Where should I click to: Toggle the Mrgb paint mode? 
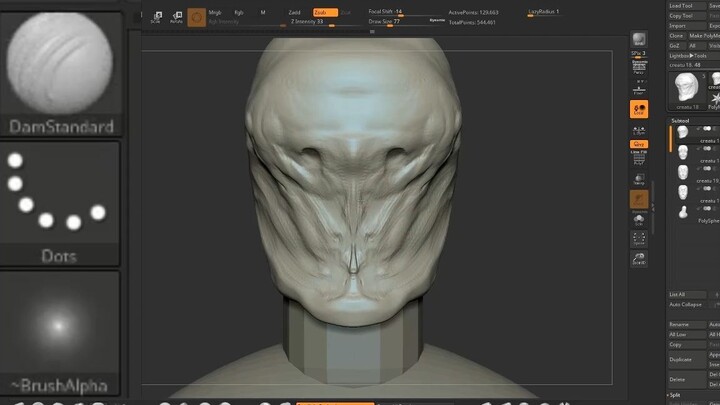215,12
